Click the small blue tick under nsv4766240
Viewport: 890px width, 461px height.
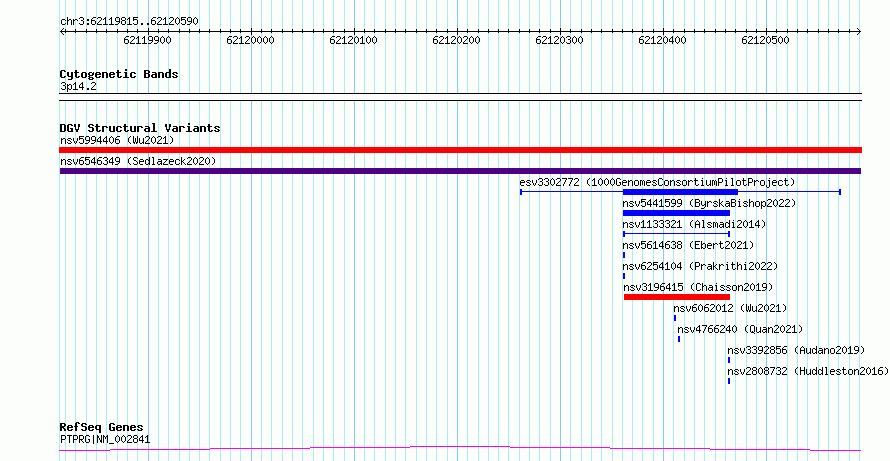(x=679, y=339)
